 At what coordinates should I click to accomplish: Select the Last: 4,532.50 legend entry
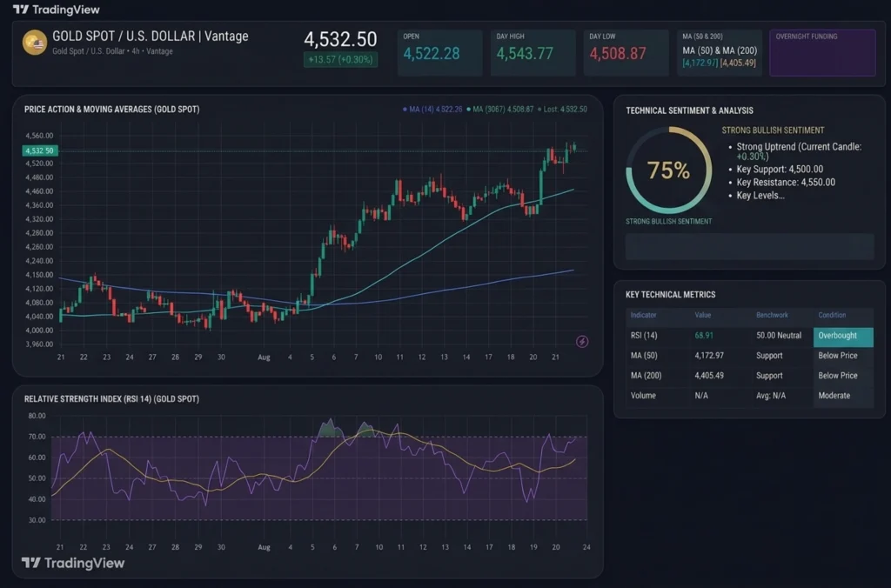coord(562,109)
